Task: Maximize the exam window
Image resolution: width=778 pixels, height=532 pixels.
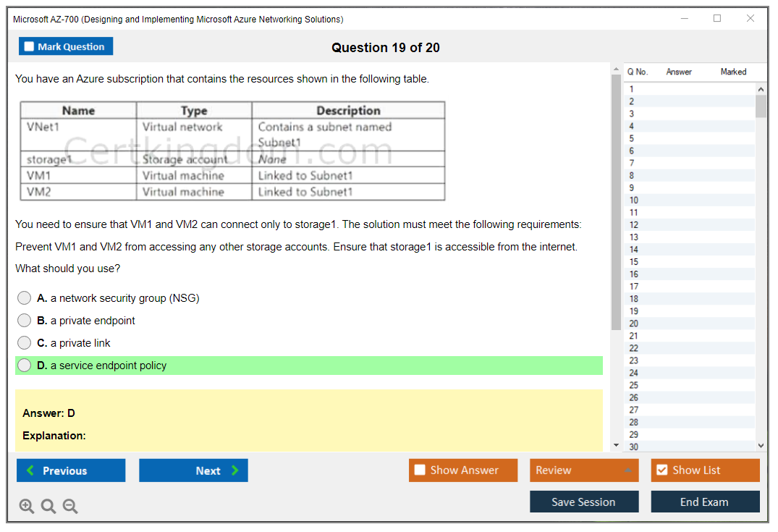Action: [x=717, y=19]
